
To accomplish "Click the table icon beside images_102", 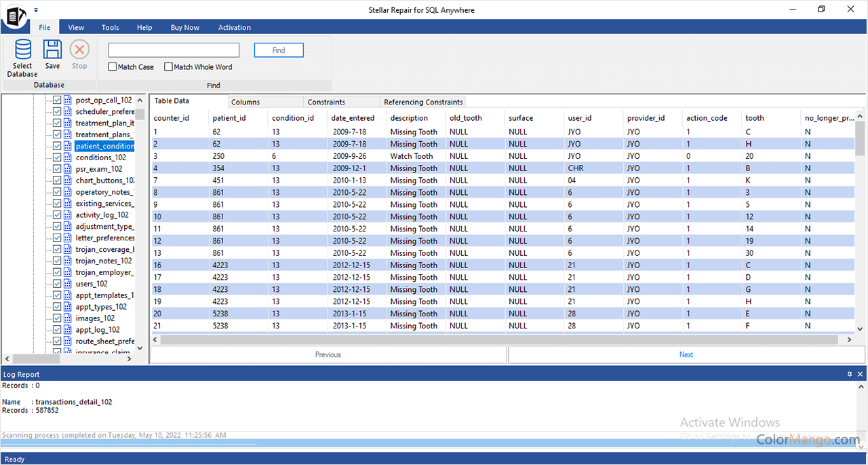I will point(67,318).
